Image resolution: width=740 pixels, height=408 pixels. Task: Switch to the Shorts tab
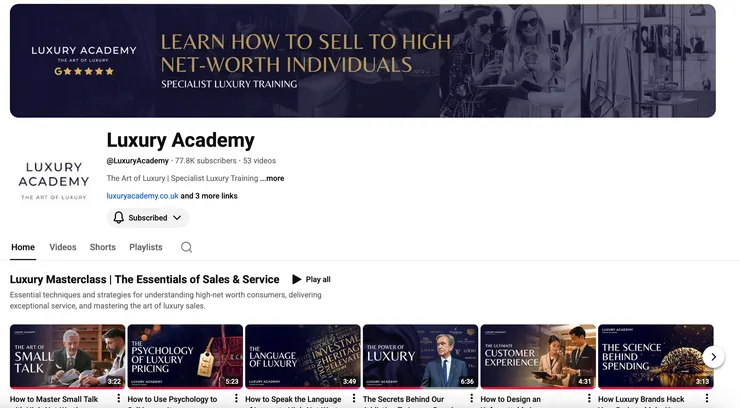point(102,247)
